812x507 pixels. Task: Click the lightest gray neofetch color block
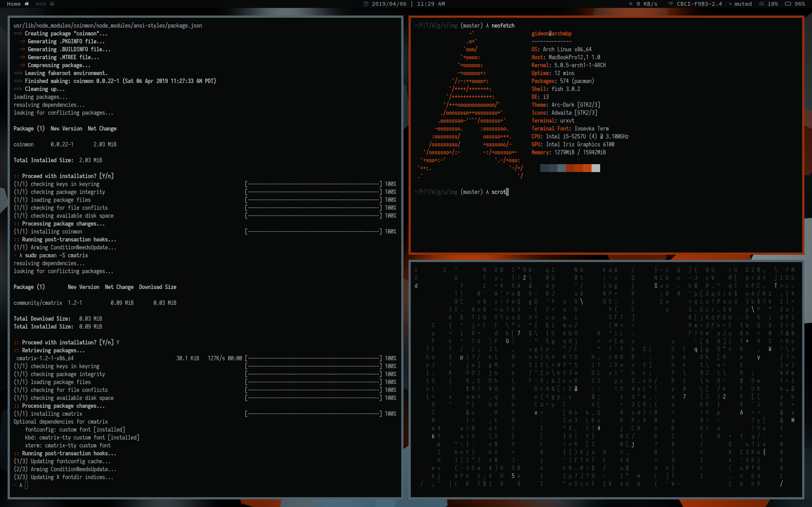tap(596, 168)
